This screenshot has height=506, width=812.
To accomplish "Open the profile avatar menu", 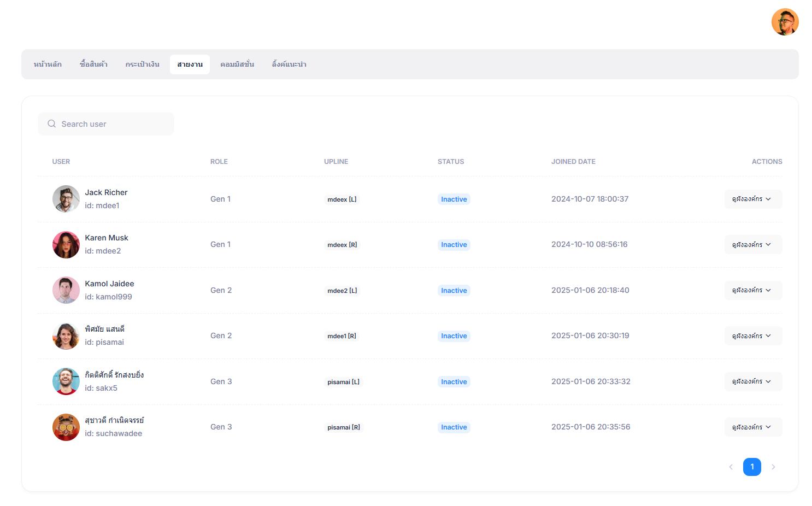I will point(785,22).
